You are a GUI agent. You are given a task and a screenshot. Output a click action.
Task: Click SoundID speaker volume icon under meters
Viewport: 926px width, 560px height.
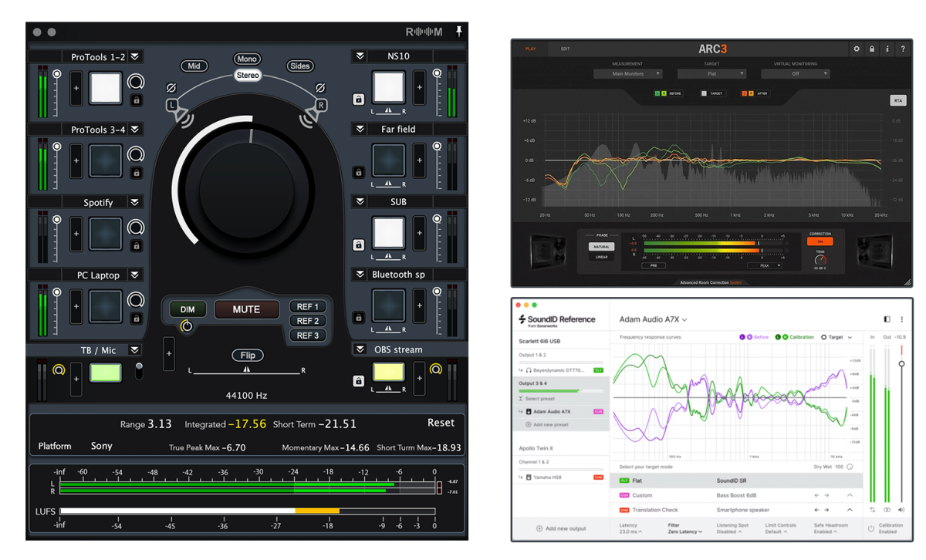tap(901, 510)
